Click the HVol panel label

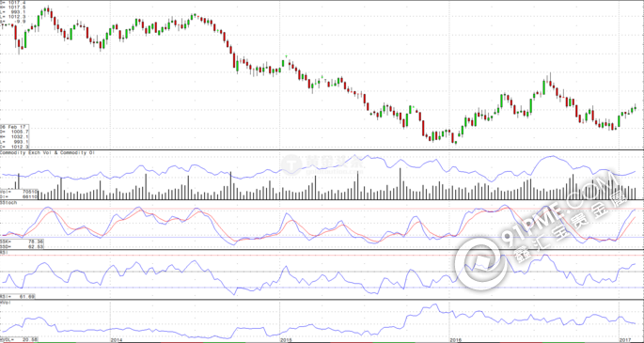coord(5,303)
